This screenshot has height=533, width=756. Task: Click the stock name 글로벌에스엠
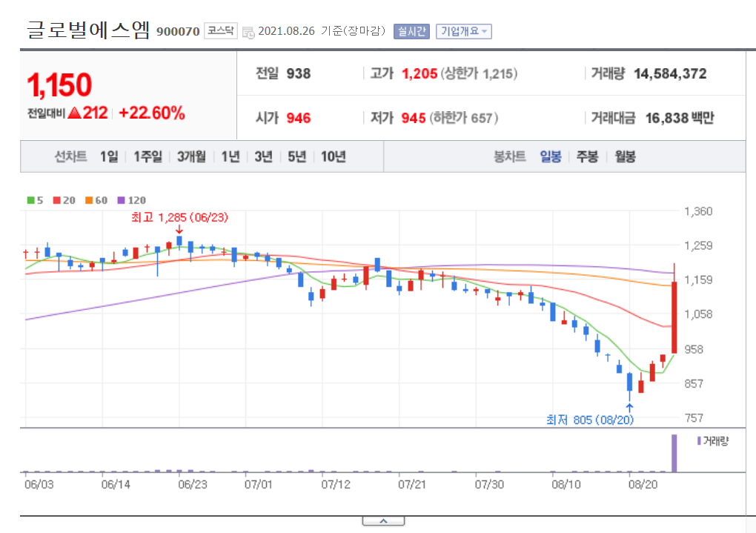coord(88,30)
